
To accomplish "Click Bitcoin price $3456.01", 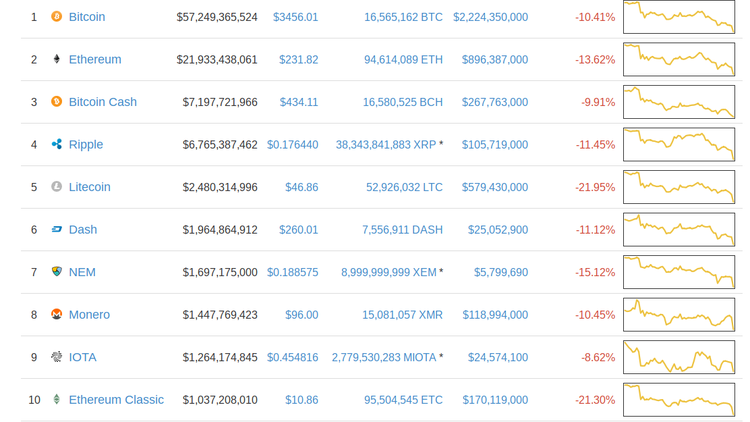I will coord(295,17).
